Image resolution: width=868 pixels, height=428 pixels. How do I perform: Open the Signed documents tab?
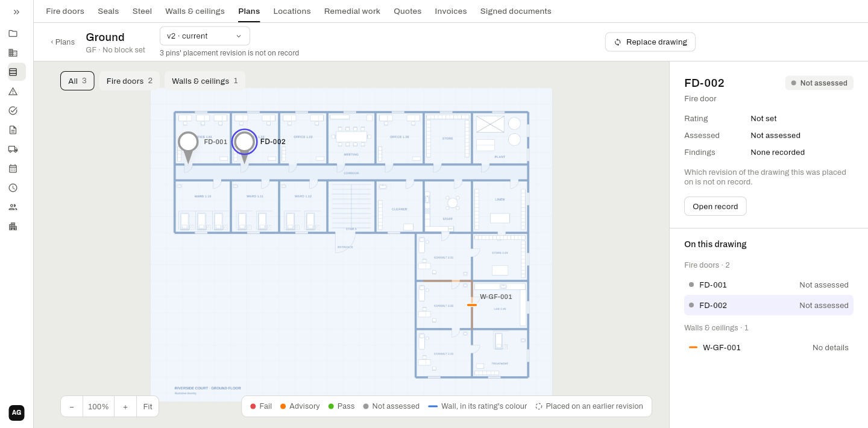(x=515, y=11)
